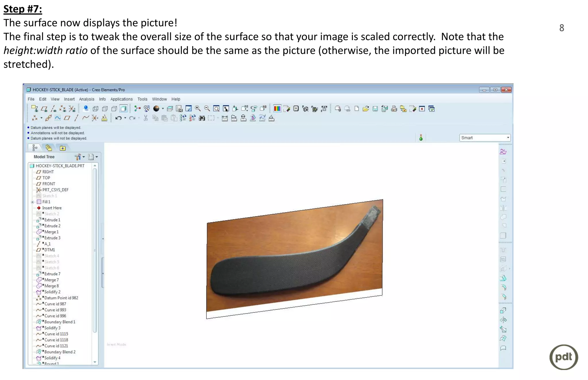Click the binoculars Find icon
The width and height of the screenshot is (588, 380).
202,118
